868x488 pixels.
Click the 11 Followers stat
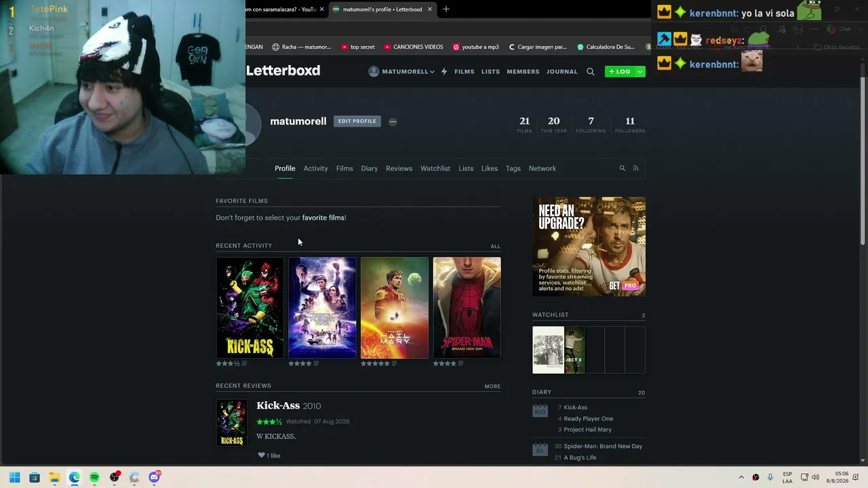pyautogui.click(x=630, y=124)
